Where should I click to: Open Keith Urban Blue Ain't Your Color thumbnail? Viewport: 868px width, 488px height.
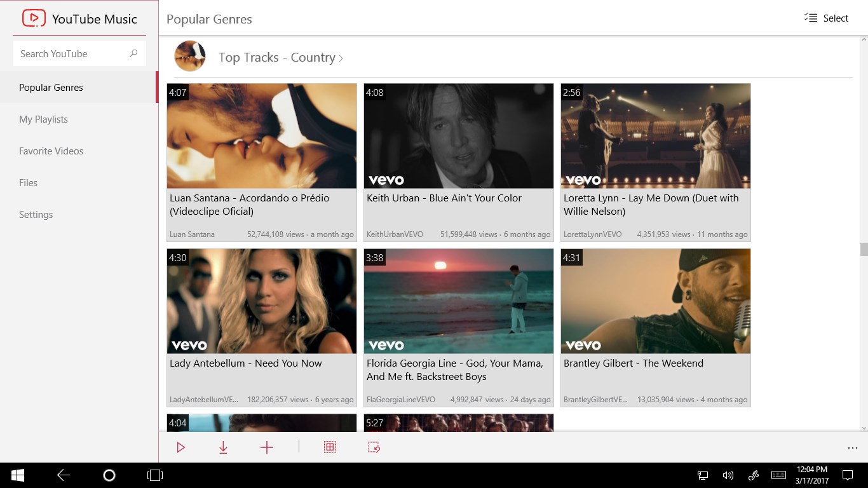[x=459, y=136]
